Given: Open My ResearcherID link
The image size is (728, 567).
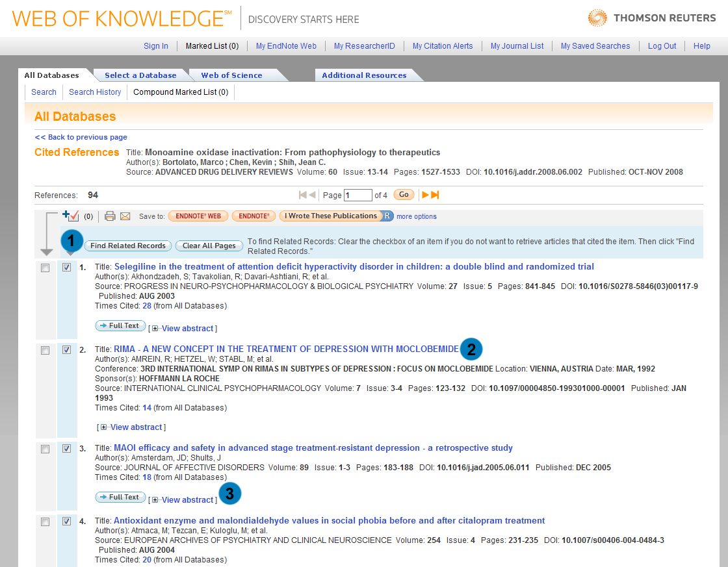Looking at the screenshot, I should pos(365,46).
